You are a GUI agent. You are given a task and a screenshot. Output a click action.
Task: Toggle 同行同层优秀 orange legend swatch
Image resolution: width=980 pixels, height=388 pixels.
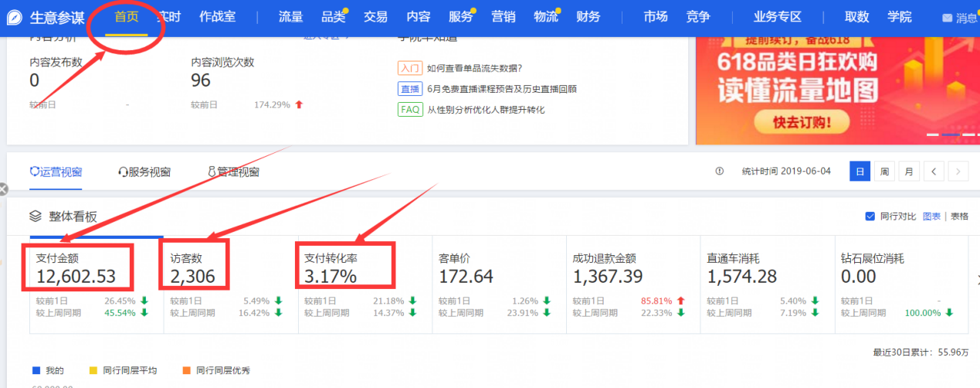coord(186,370)
